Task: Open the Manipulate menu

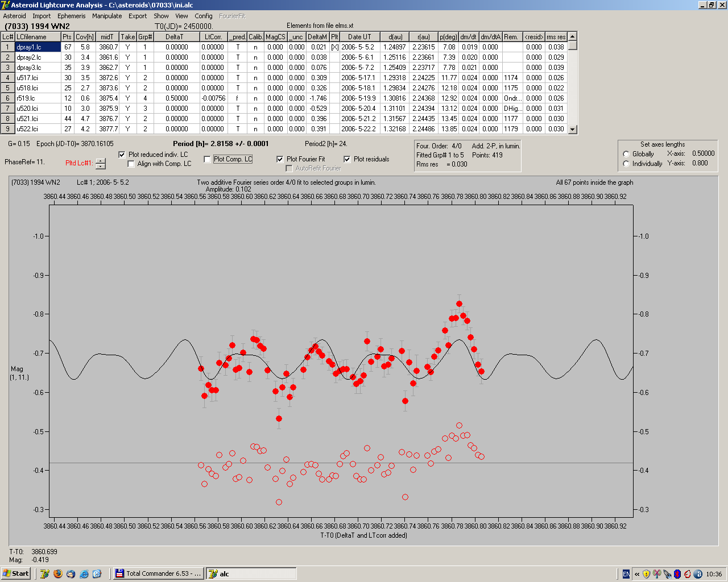Action: (107, 16)
